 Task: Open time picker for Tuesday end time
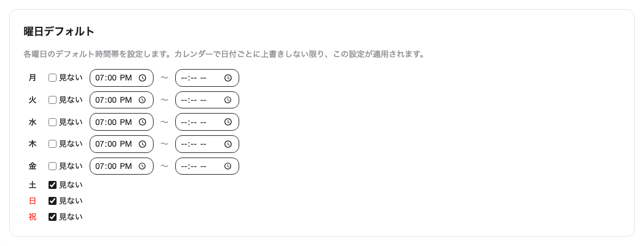click(228, 100)
